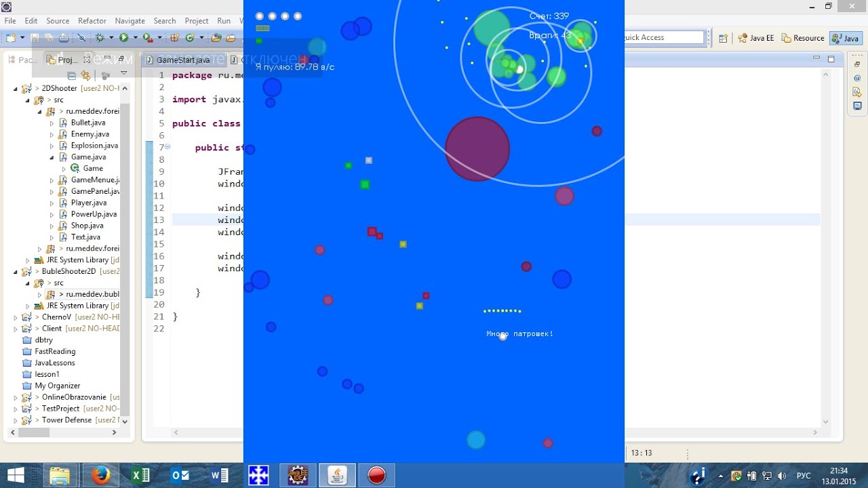Open Enemy.java from the project tree
Viewport: 868px width, 488px height.
[90, 134]
